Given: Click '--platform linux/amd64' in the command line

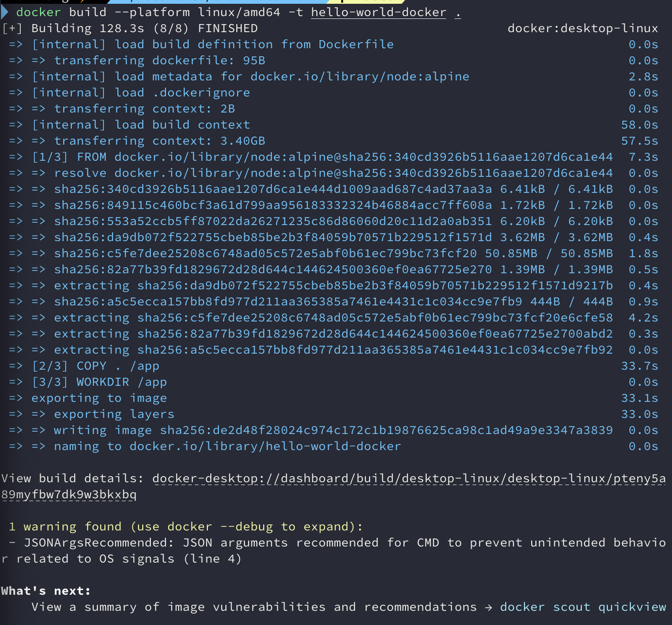Looking at the screenshot, I should [198, 12].
